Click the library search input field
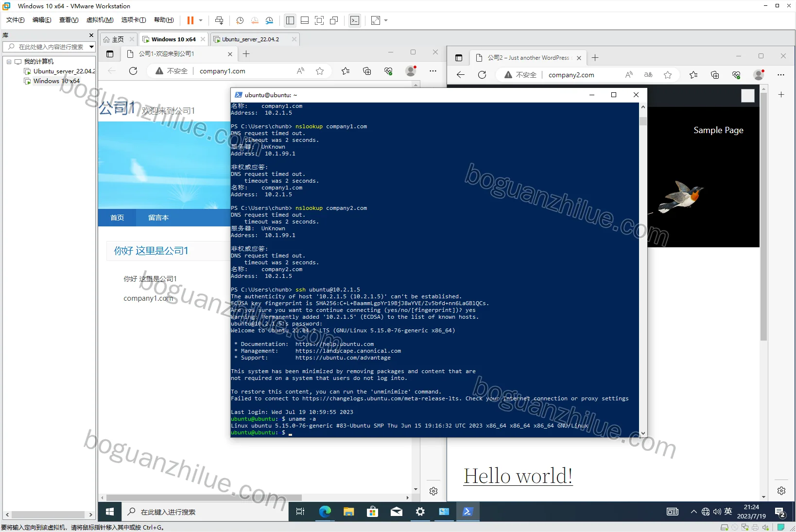This screenshot has height=532, width=796. click(x=49, y=47)
